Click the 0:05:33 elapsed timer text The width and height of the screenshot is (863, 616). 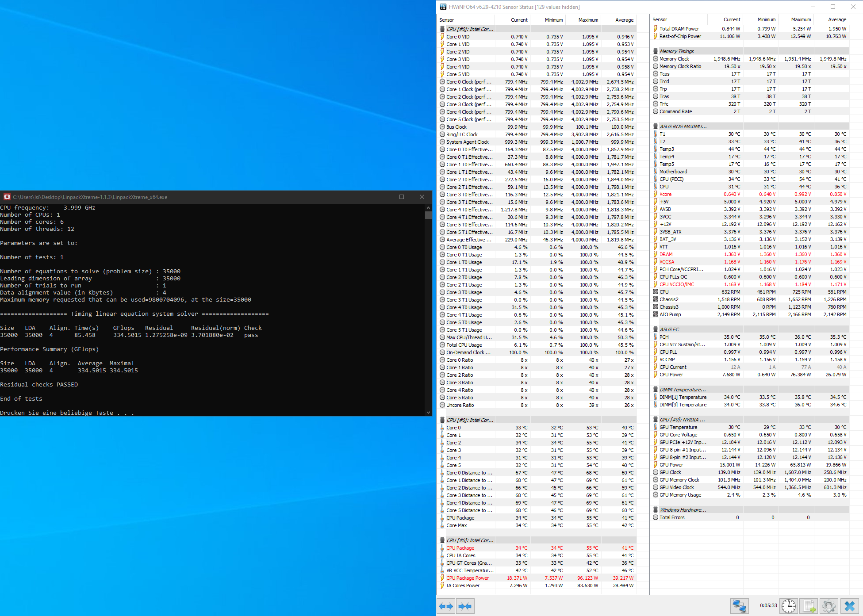click(768, 605)
